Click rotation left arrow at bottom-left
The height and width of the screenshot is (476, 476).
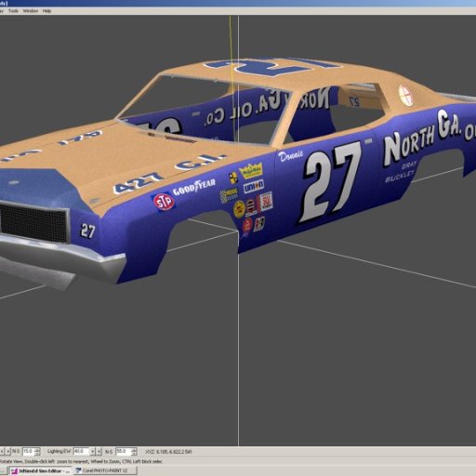tap(2, 452)
